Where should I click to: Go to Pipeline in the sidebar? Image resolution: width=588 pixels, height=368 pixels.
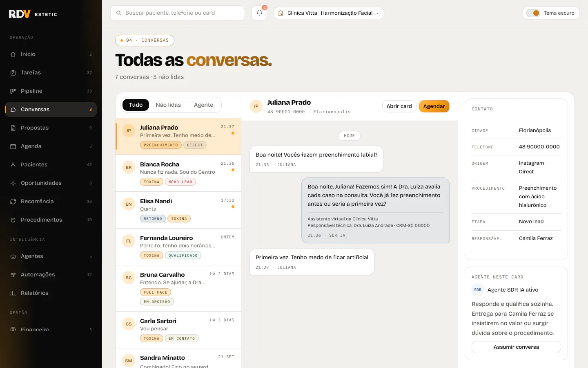coord(51,91)
